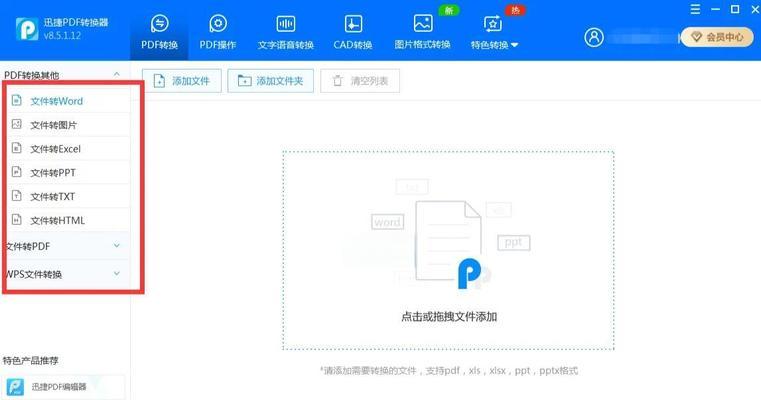Click the 点击或拖拽文件添加 drop area
This screenshot has height=400, width=761.
click(x=448, y=250)
